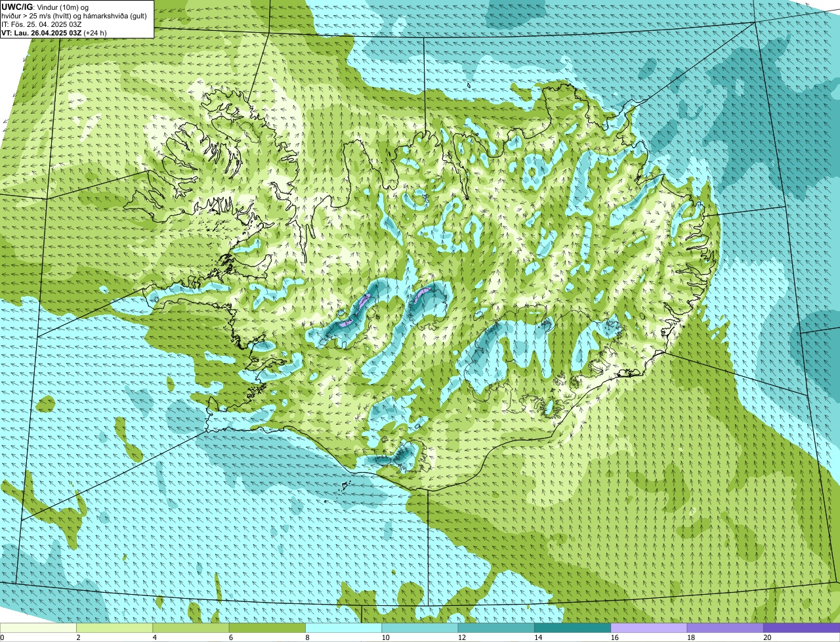
Task: Click the 6–8 m/s olive green legend swatch
Action: [267, 628]
